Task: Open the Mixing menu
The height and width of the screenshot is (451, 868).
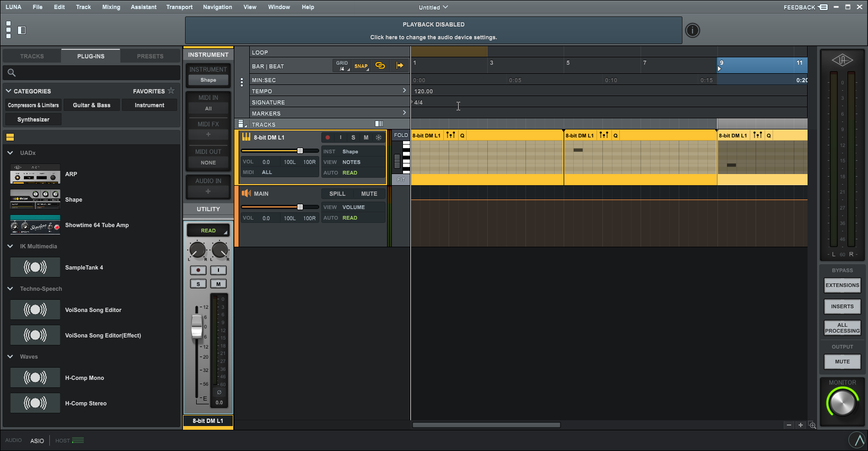Action: tap(111, 7)
